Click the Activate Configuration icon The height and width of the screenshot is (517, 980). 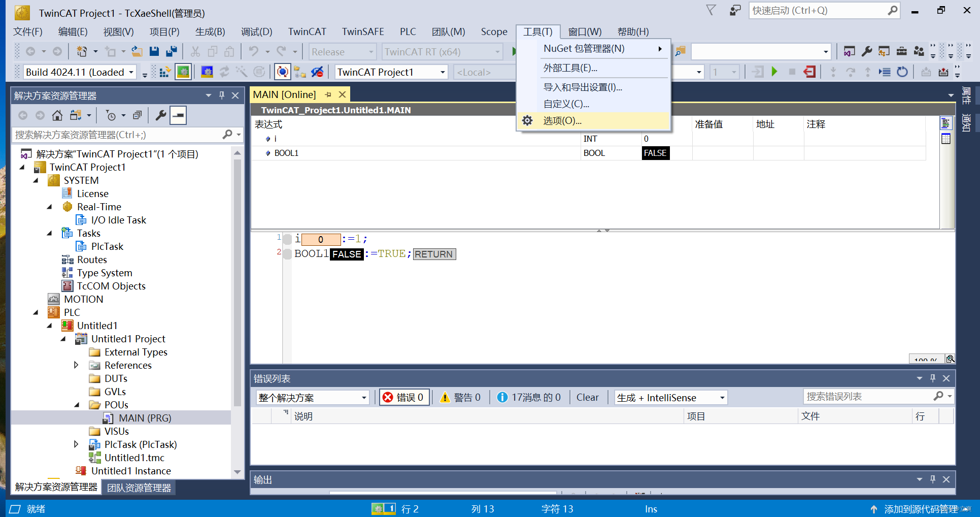click(x=164, y=72)
